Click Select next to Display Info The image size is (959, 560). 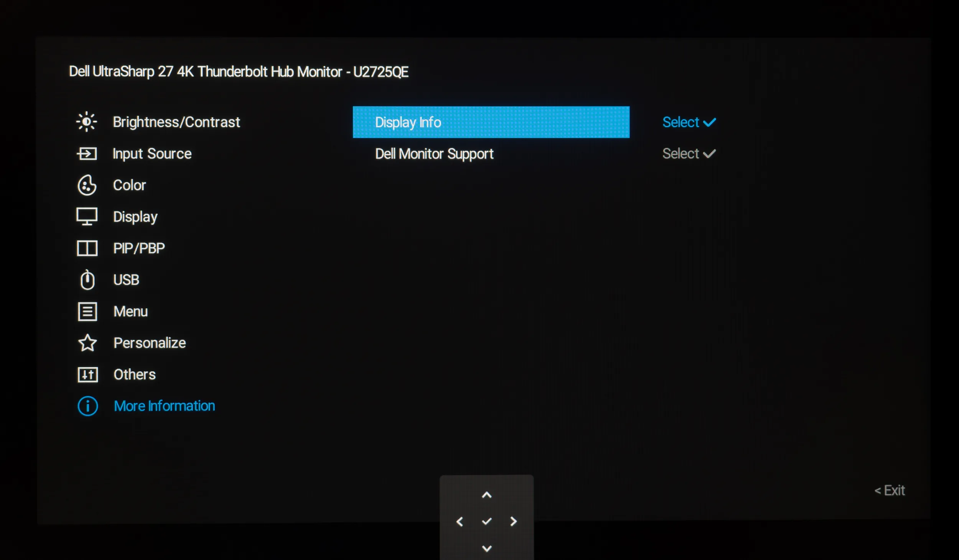(x=689, y=122)
